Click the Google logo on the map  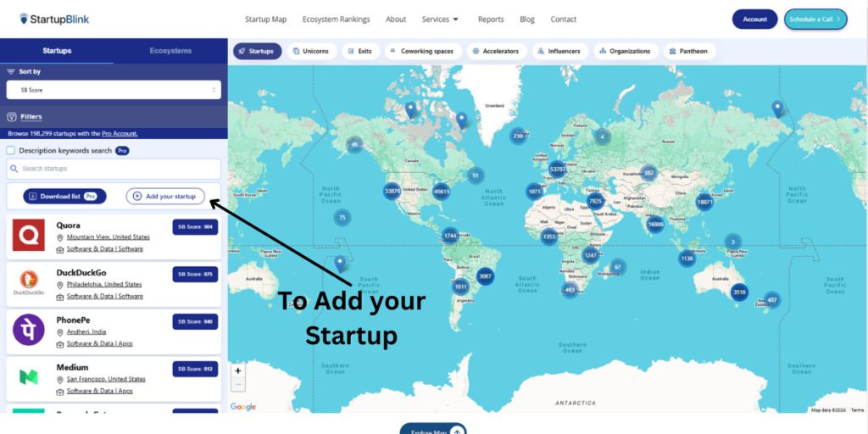tap(243, 407)
